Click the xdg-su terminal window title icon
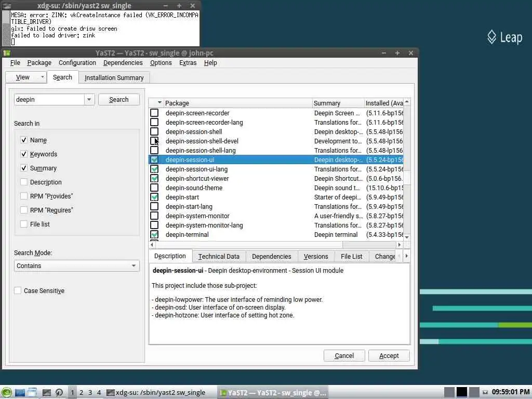Image resolution: width=532 pixels, height=399 pixels. pos(7,6)
